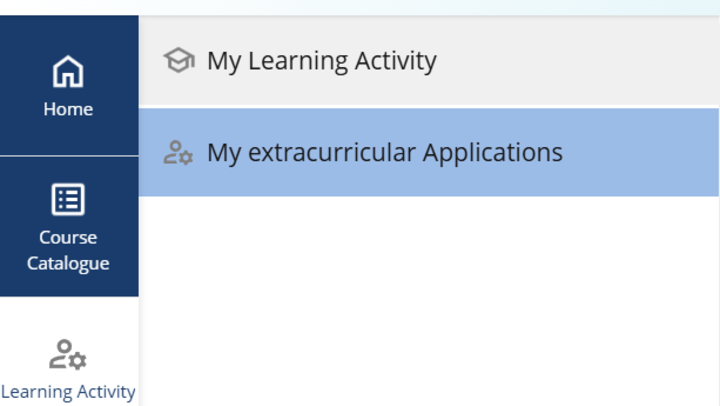720x406 pixels.
Task: Click the highlighted blue extracurricular row background
Action: pos(429,152)
